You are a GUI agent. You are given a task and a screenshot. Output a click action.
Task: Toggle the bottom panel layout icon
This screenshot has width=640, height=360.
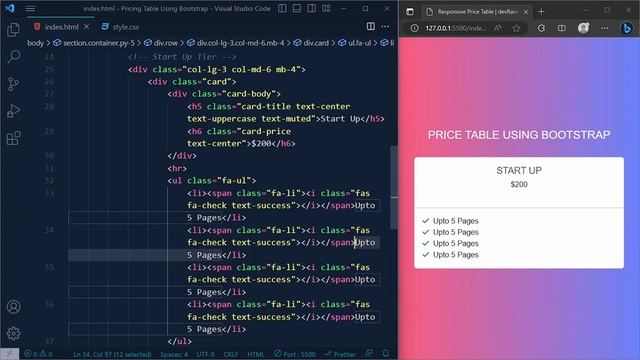(x=297, y=8)
